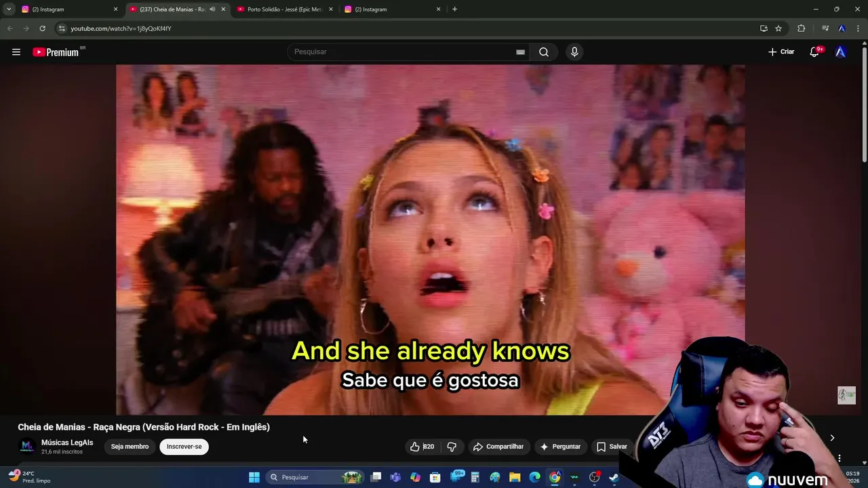Open the YouTube guide hamburger menu
This screenshot has height=488, width=868.
click(16, 52)
